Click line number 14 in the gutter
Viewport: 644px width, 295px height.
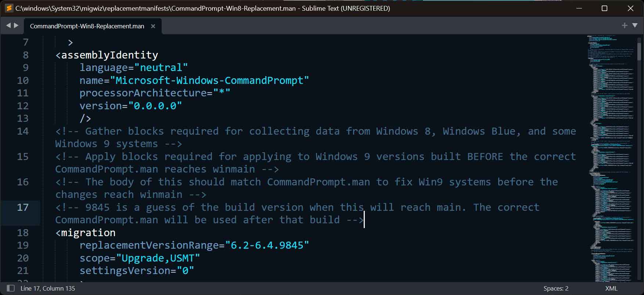point(23,131)
